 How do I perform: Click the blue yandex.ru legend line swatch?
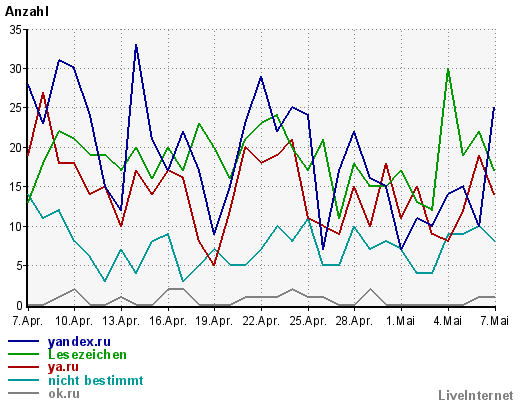coord(23,341)
